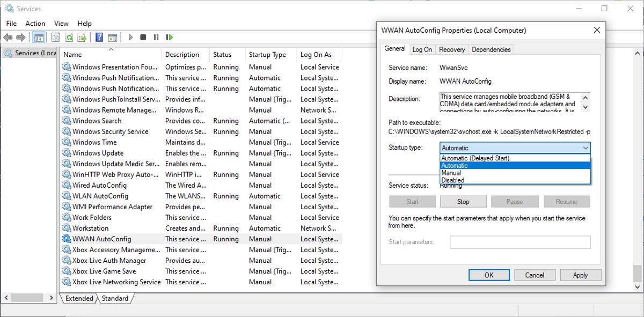Sort by Log On As column header
The image size is (644, 317).
pos(319,55)
